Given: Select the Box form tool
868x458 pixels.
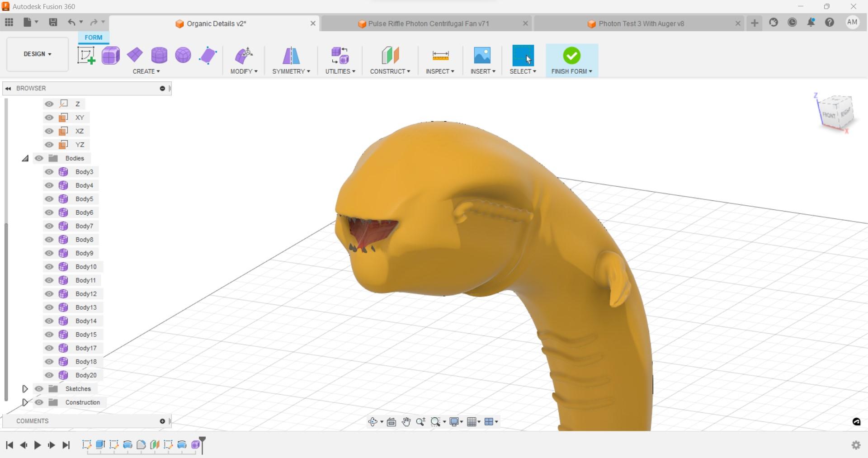Looking at the screenshot, I should point(111,55).
